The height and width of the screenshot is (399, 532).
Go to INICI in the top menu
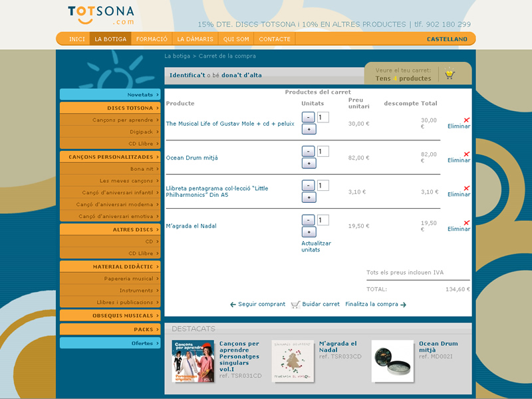pyautogui.click(x=77, y=39)
